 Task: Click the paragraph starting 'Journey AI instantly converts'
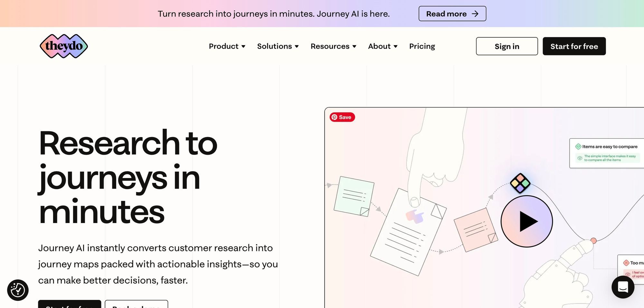(x=158, y=264)
